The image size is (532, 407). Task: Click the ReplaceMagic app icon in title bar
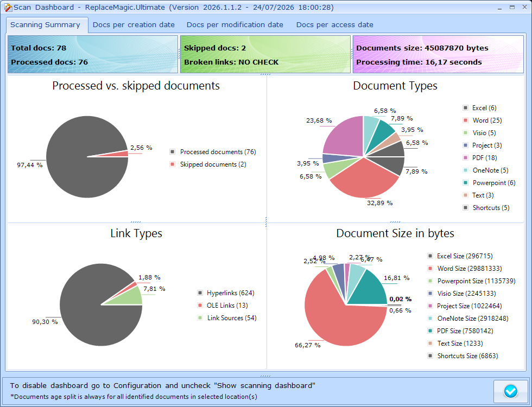8,8
